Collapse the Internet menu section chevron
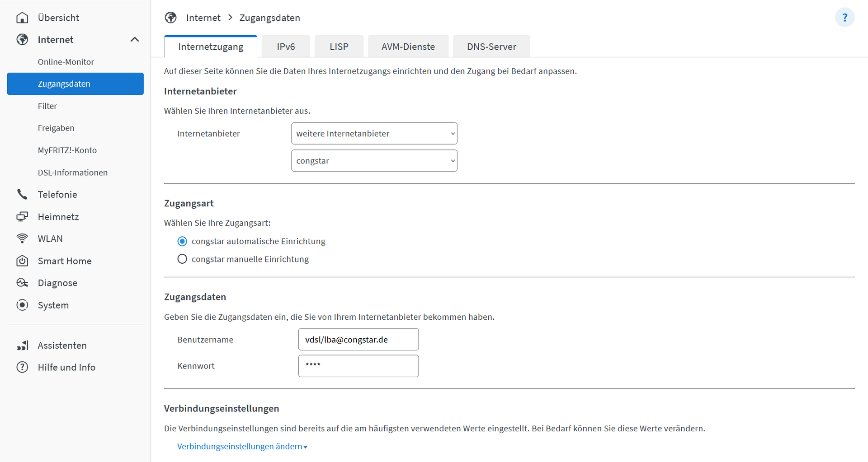The width and height of the screenshot is (868, 462). click(x=135, y=40)
